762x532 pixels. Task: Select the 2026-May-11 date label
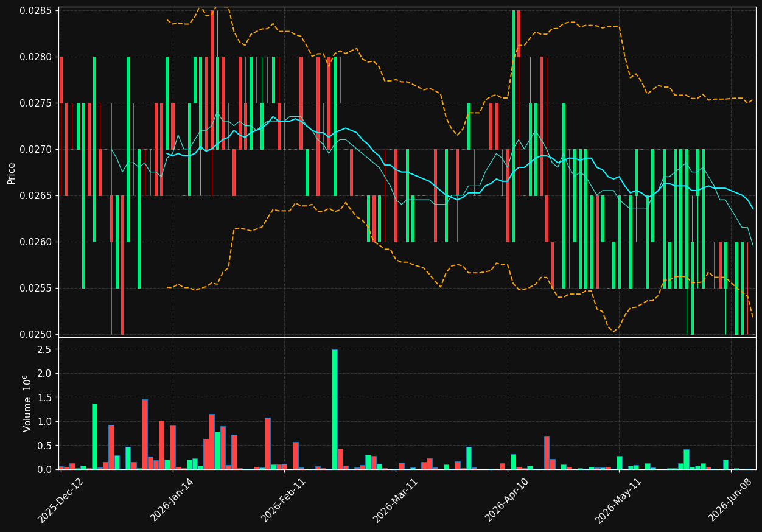click(x=618, y=500)
